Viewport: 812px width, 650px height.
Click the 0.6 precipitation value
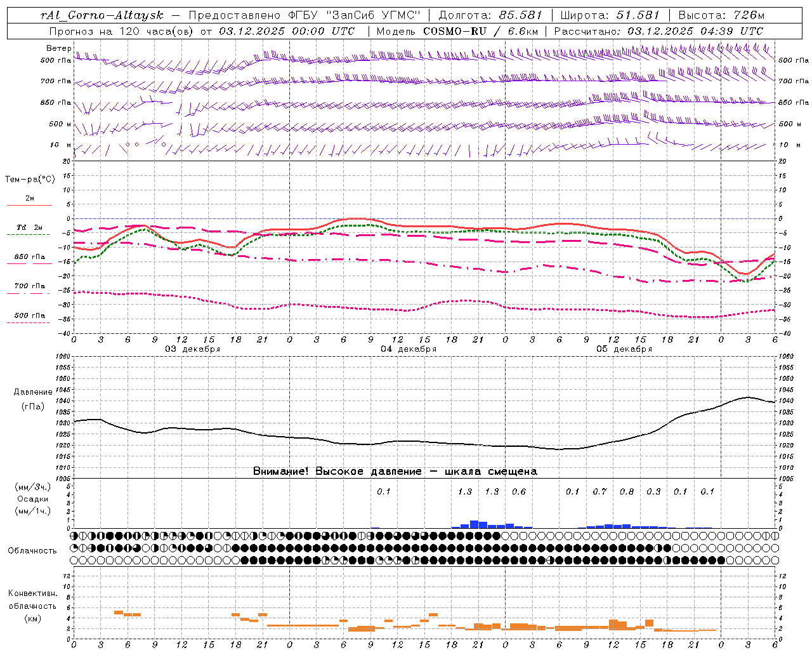(519, 491)
